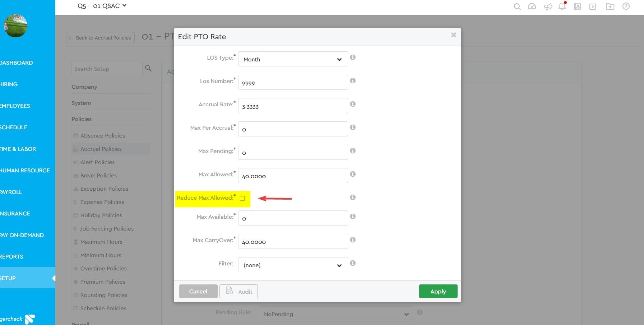The height and width of the screenshot is (325, 644).
Task: Click info icon beside Max CarryOver field
Action: point(353,240)
